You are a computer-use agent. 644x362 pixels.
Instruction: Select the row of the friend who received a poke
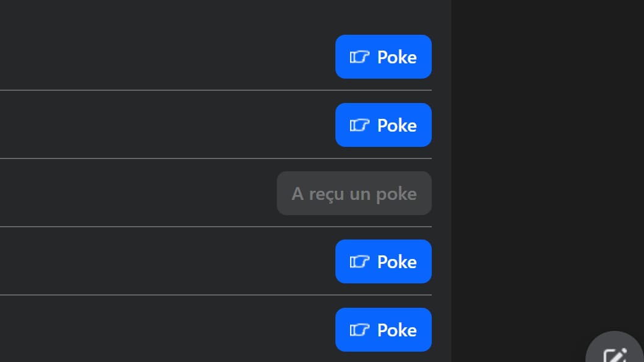point(152,193)
